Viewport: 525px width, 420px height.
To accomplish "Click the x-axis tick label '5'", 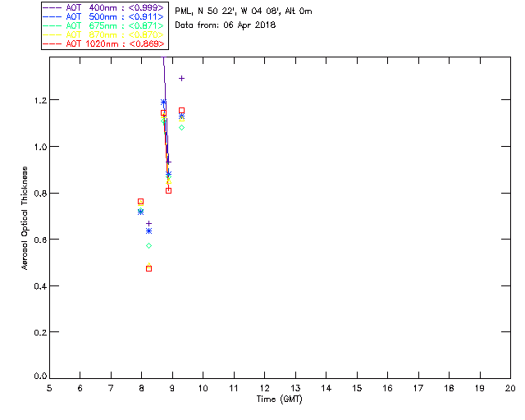I will click(49, 389).
